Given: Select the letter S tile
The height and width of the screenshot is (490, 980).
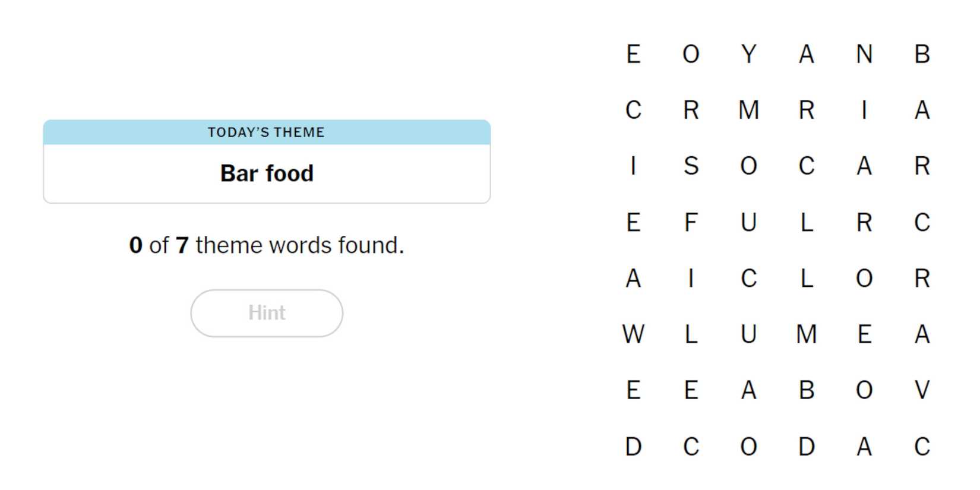Looking at the screenshot, I should pyautogui.click(x=691, y=166).
